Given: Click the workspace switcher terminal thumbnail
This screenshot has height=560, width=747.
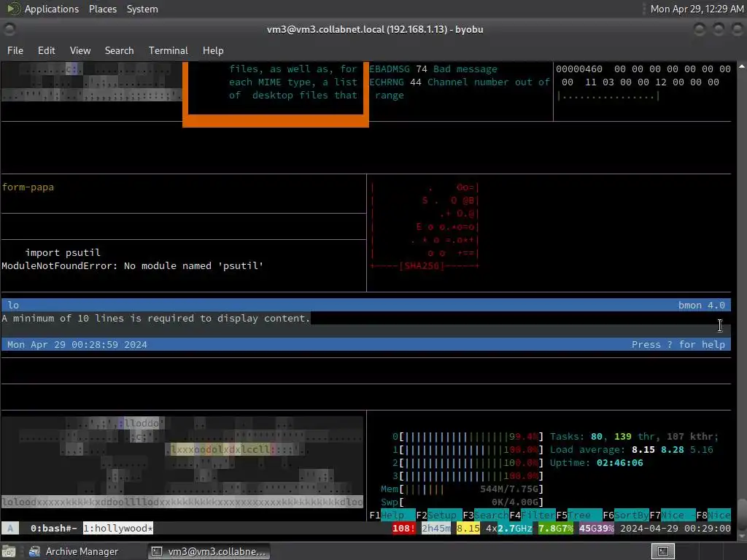Looking at the screenshot, I should click(662, 551).
